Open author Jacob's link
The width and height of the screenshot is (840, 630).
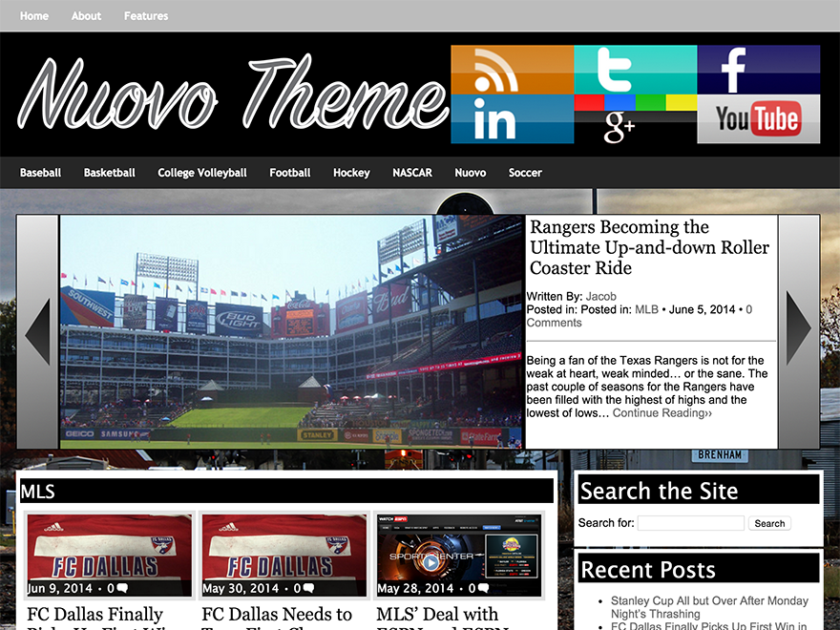click(x=600, y=296)
